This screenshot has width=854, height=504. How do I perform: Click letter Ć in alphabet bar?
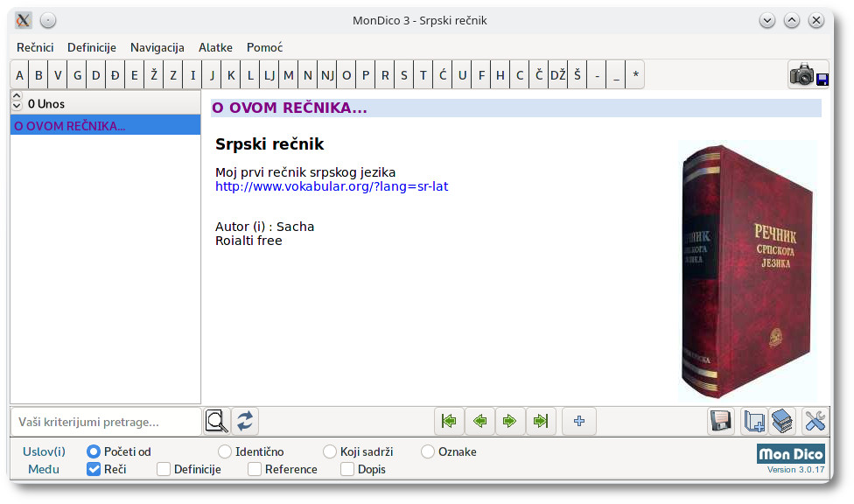pos(443,74)
